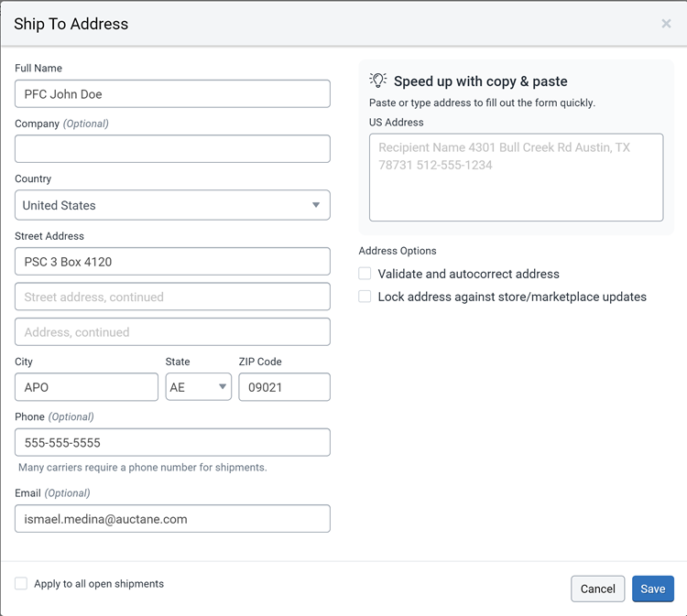Image resolution: width=687 pixels, height=616 pixels.
Task: Focus the empty Company field
Action: 172,149
